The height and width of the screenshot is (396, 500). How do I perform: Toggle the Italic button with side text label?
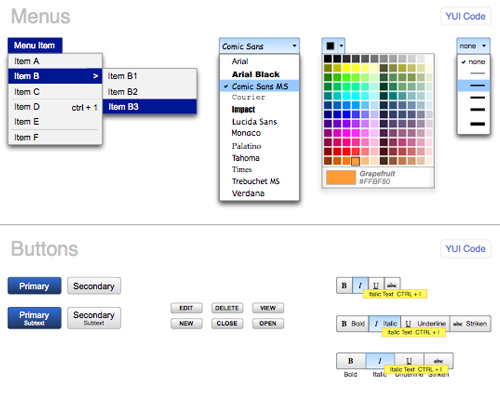point(385,324)
